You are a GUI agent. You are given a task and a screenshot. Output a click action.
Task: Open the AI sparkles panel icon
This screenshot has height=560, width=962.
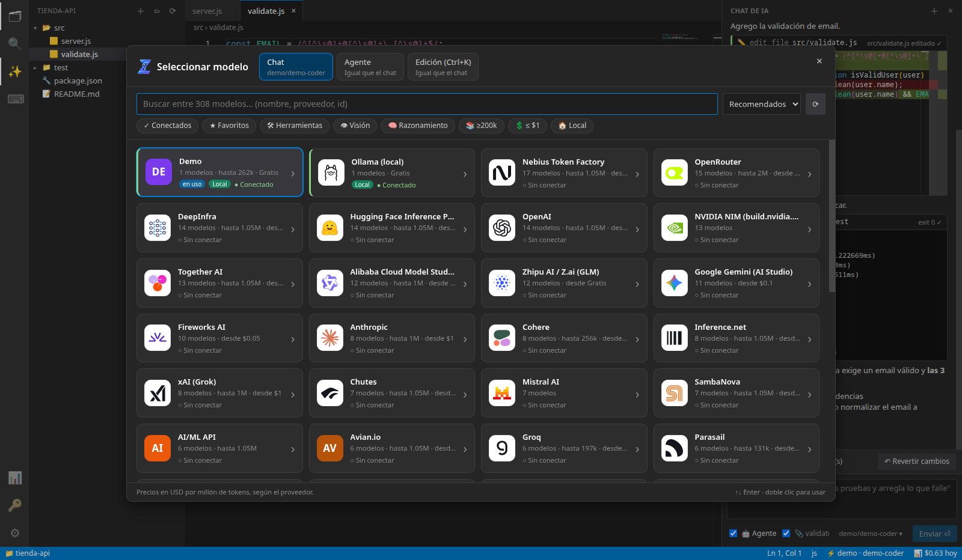pos(15,72)
